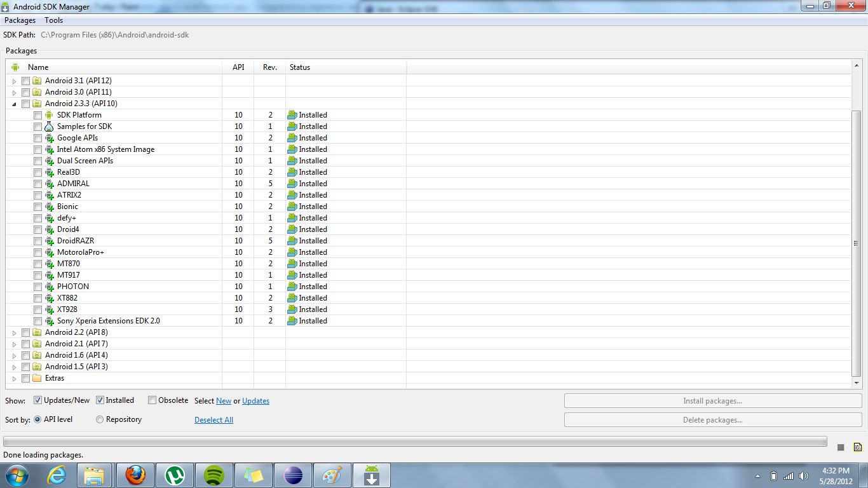This screenshot has height=488, width=868.
Task: Select sort by Repository
Action: (x=100, y=419)
